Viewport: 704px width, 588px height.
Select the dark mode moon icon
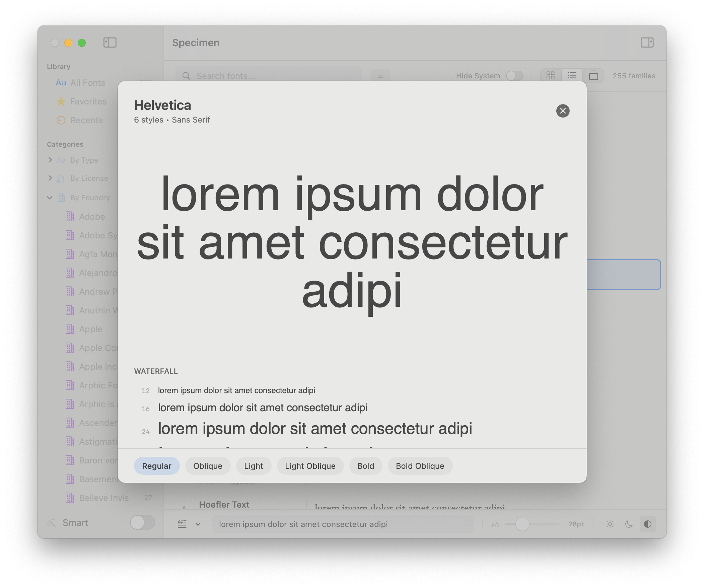point(629,524)
